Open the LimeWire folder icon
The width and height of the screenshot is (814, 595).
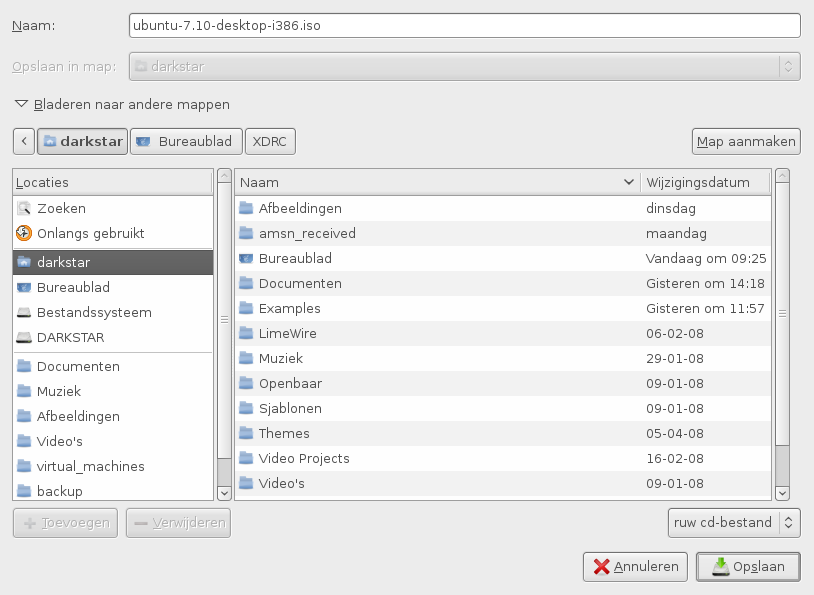tap(247, 333)
